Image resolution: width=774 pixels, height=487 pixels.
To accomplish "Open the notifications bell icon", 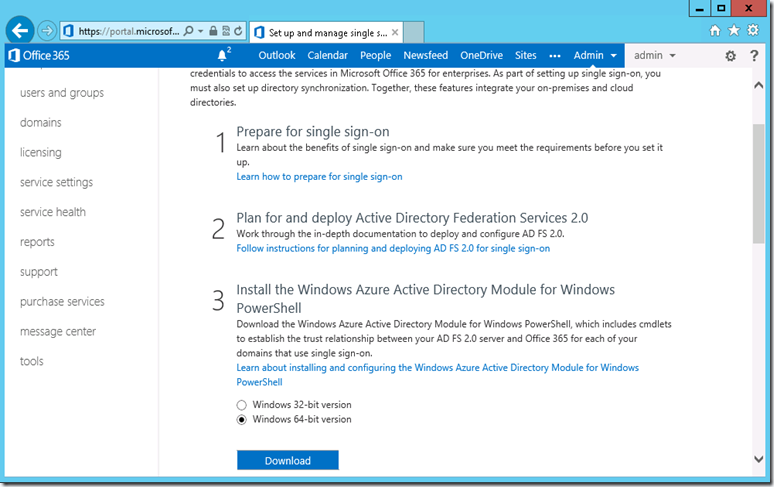I will (223, 55).
